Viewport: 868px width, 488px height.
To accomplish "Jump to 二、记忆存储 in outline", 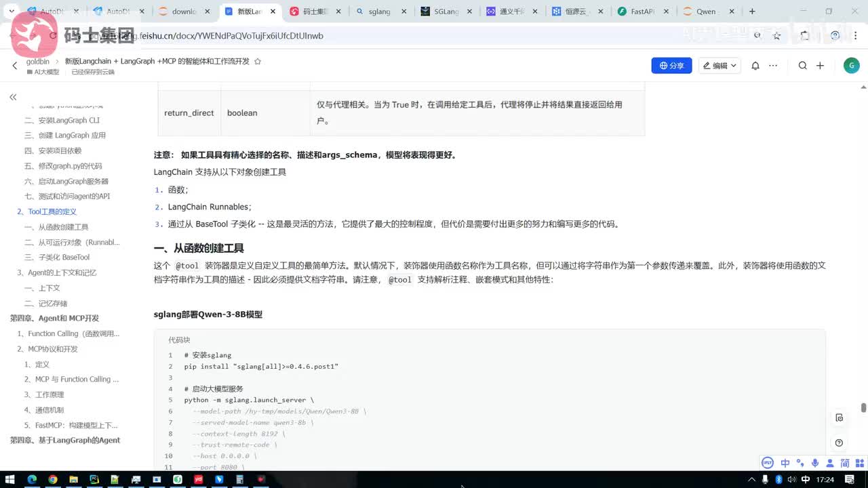I will [45, 303].
